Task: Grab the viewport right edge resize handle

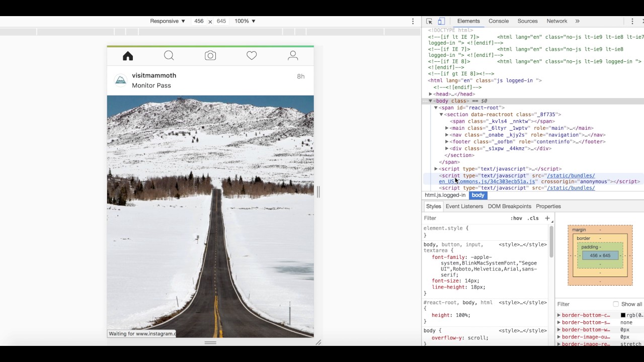Action: pyautogui.click(x=318, y=192)
